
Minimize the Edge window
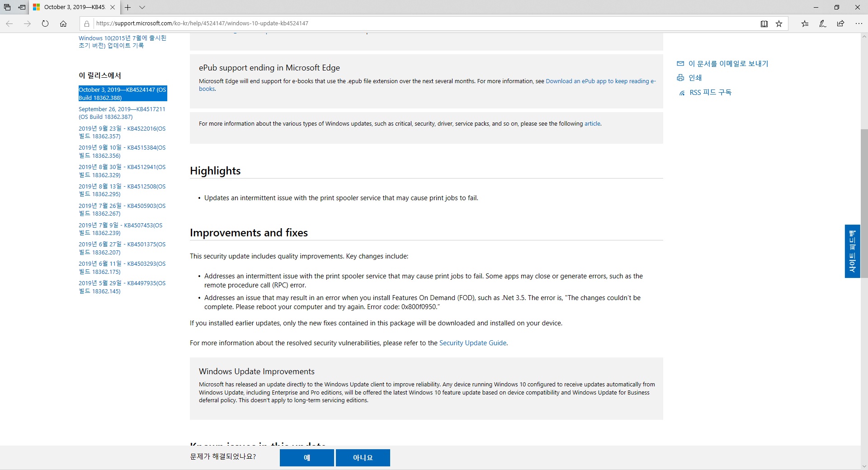coord(816,7)
